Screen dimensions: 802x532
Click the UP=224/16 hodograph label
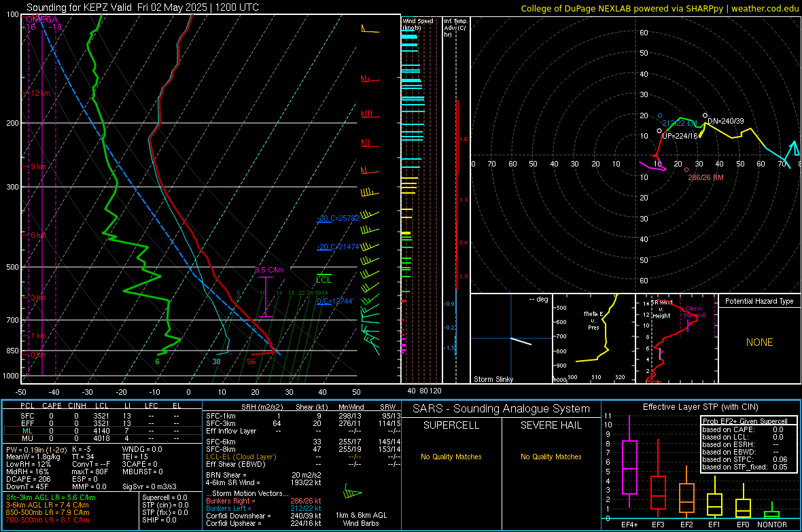680,136
